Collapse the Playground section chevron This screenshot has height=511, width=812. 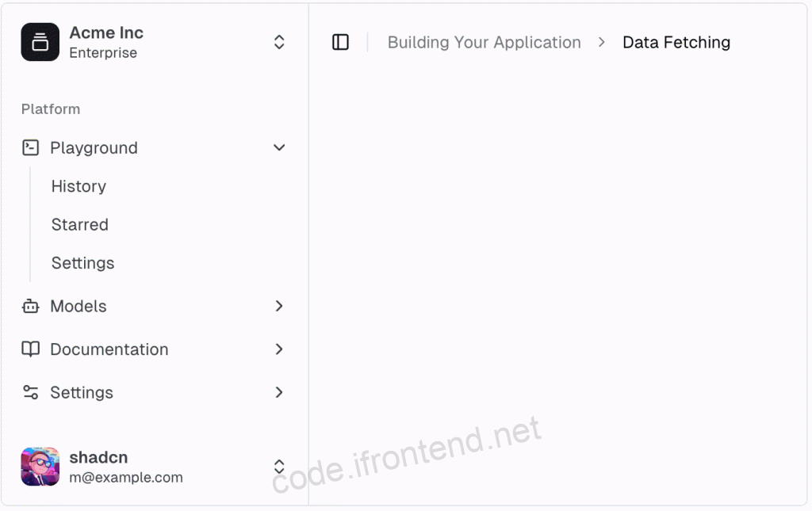279,148
